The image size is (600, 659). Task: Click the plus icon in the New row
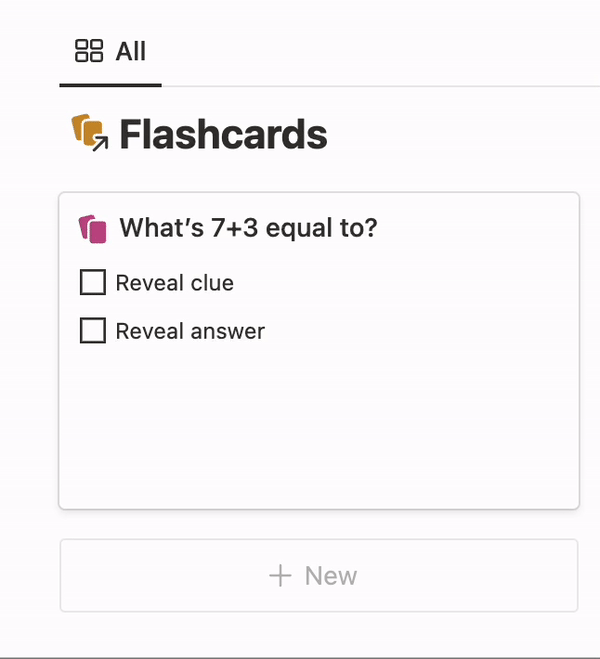(280, 576)
